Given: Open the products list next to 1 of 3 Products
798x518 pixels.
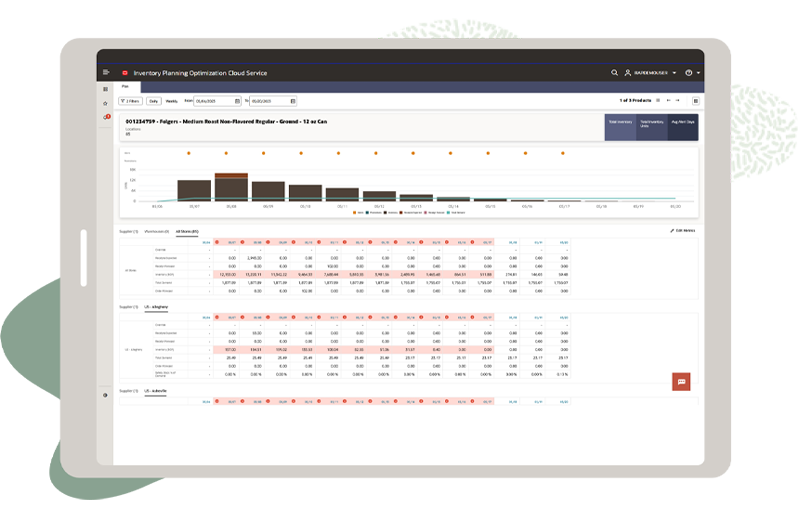Looking at the screenshot, I should (658, 100).
